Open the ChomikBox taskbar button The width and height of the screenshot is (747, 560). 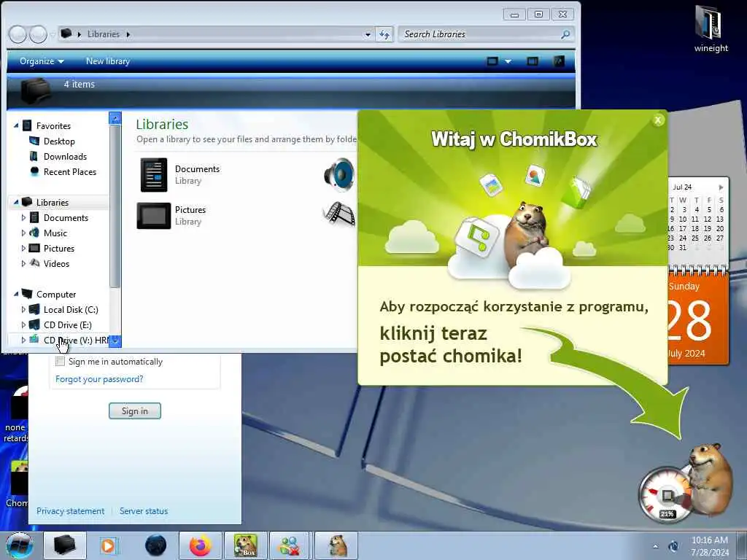click(x=246, y=545)
